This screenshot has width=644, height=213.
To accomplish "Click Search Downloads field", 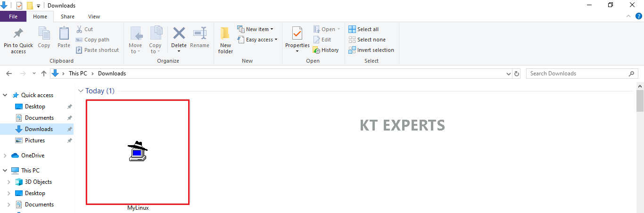I will [582, 74].
